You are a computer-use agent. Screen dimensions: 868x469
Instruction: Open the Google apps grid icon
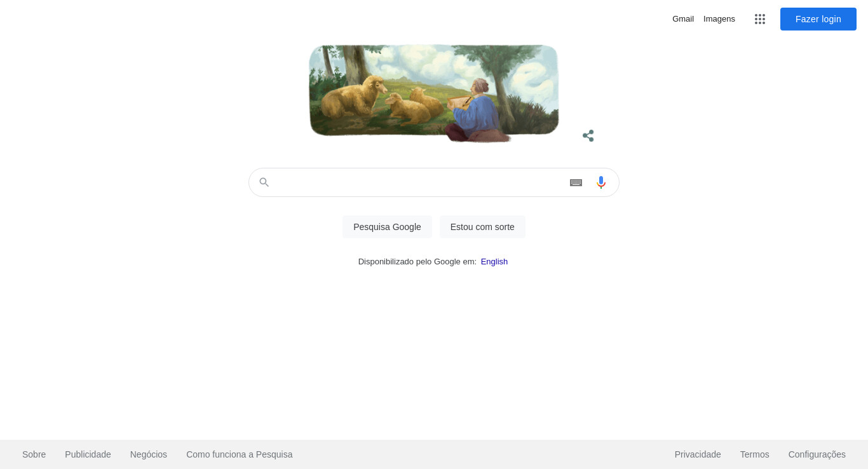pos(760,19)
